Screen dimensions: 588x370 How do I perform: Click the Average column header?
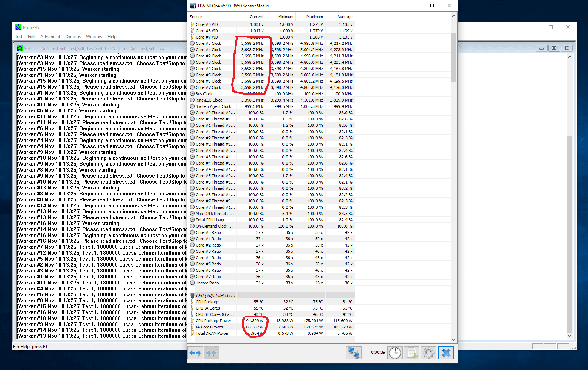(340, 17)
